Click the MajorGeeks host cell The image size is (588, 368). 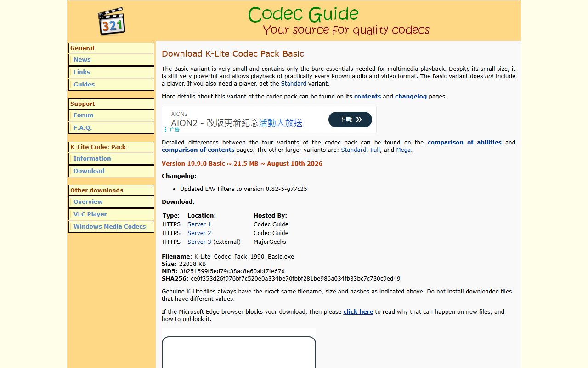(270, 242)
